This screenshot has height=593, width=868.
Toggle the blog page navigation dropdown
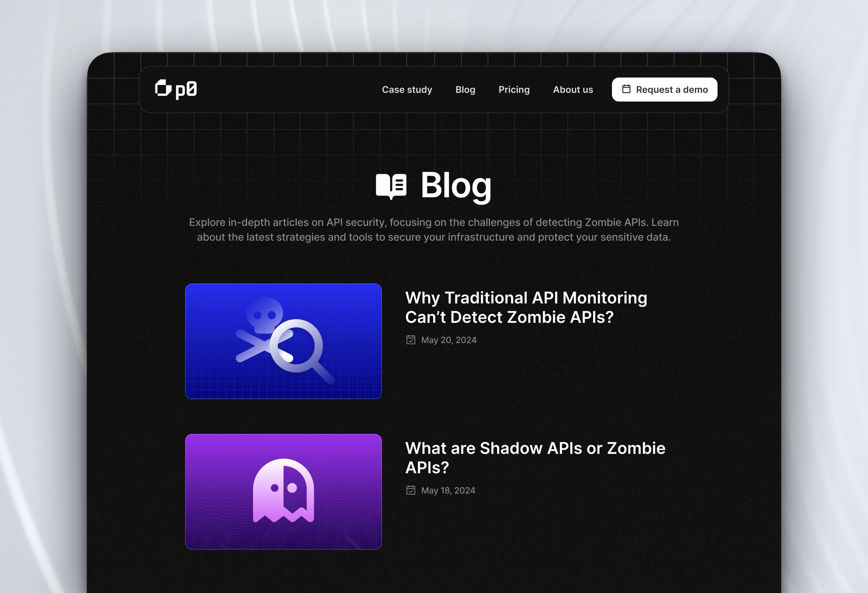click(x=466, y=89)
